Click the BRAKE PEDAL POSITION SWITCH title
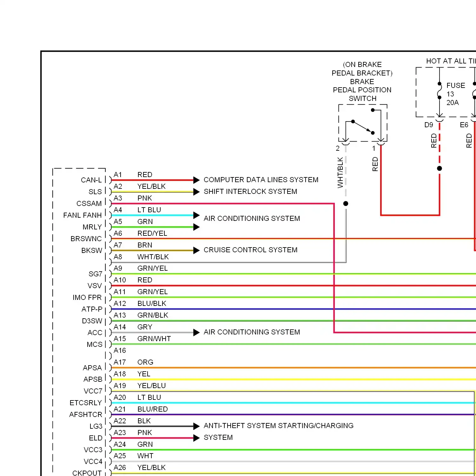This screenshot has width=476, height=476. pos(362,90)
